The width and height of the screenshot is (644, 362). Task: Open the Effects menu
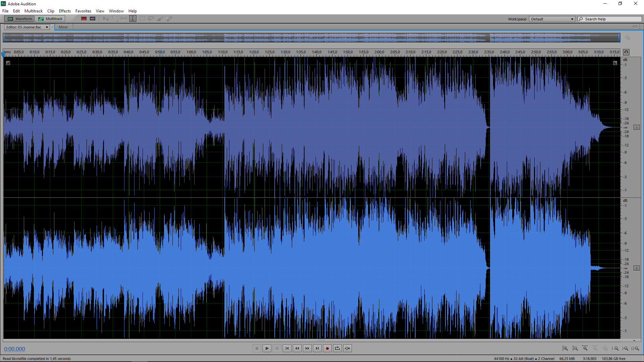click(65, 11)
